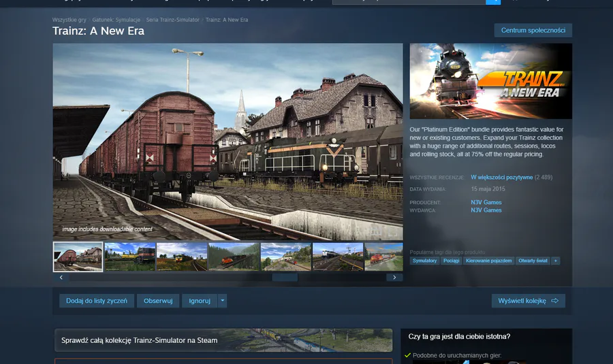
Task: Open the Trainz-Simulator collection banner
Action: [223, 340]
